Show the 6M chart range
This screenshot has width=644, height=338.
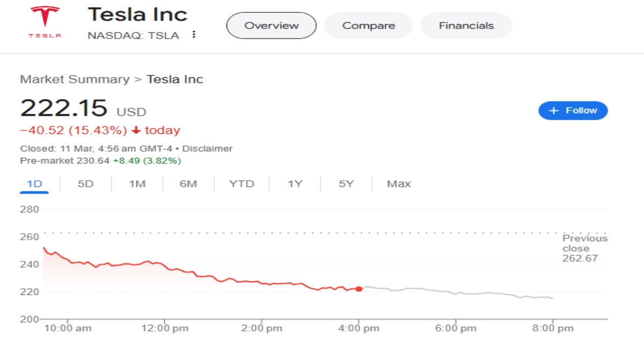pyautogui.click(x=188, y=184)
